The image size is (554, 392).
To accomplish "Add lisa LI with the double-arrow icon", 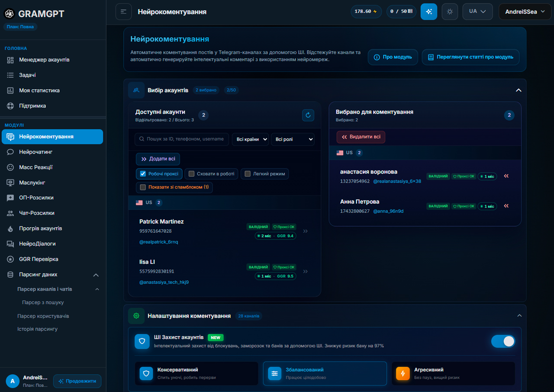I will tap(306, 271).
